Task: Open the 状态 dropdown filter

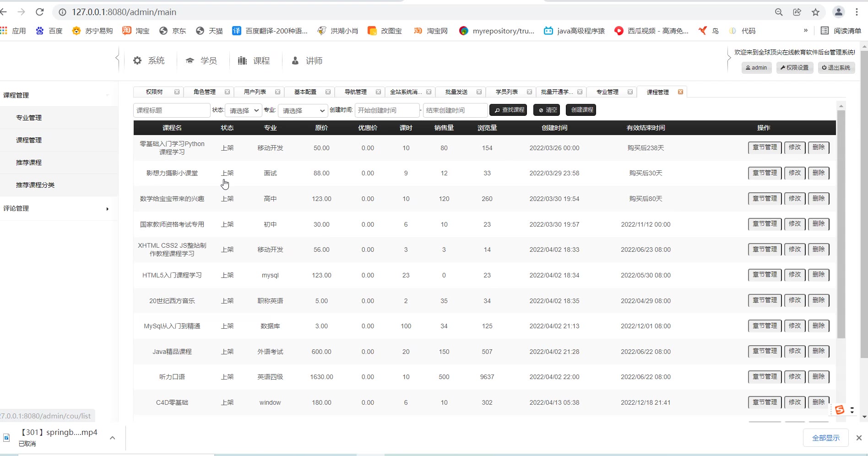Action: point(243,110)
